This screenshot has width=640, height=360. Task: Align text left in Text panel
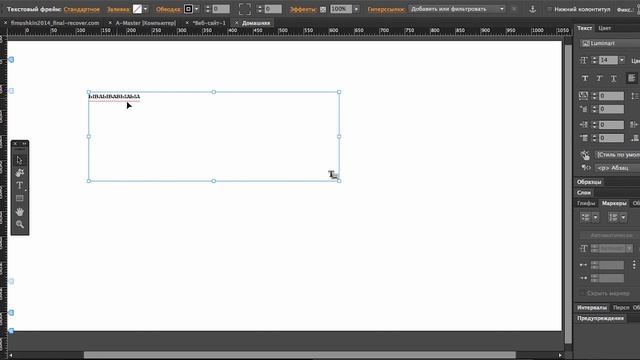pos(631,78)
